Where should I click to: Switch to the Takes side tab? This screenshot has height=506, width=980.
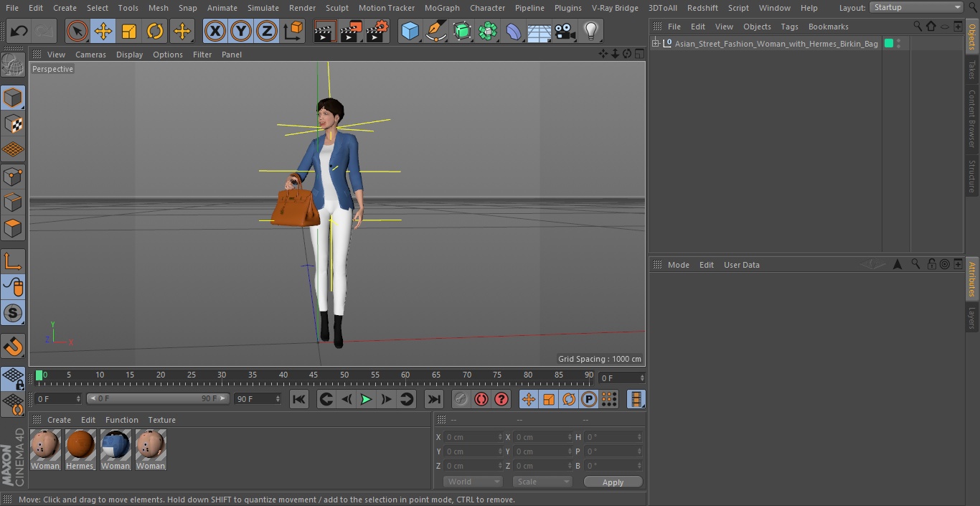click(x=972, y=70)
